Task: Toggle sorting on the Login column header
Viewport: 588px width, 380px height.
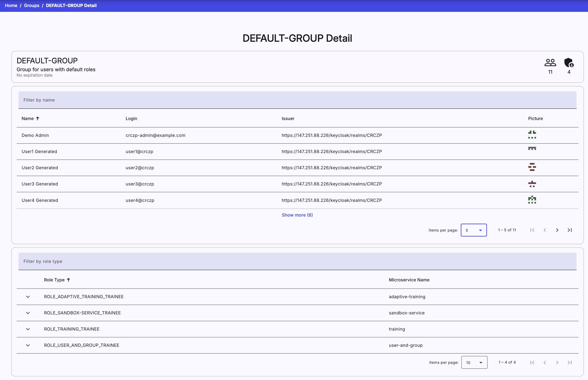Action: click(x=131, y=118)
